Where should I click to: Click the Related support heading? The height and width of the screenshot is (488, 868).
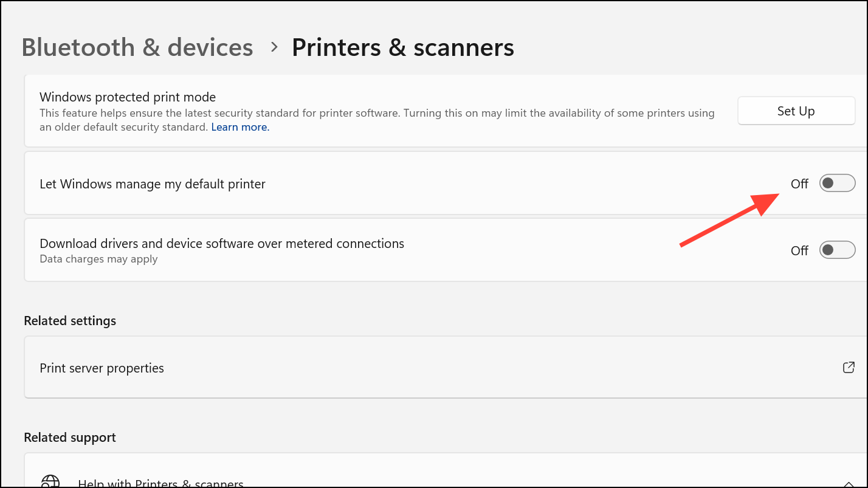point(70,438)
